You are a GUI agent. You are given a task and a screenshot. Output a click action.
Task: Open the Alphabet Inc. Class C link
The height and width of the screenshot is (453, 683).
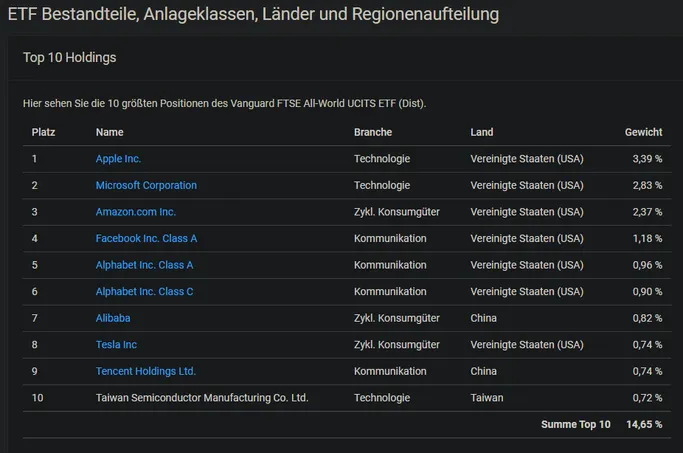[144, 292]
